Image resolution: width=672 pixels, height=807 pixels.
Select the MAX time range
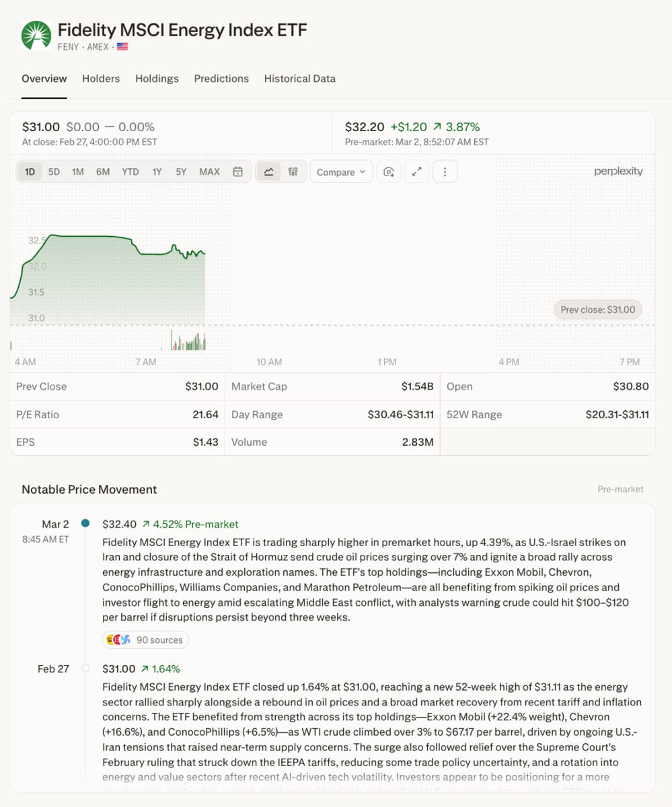coord(209,171)
